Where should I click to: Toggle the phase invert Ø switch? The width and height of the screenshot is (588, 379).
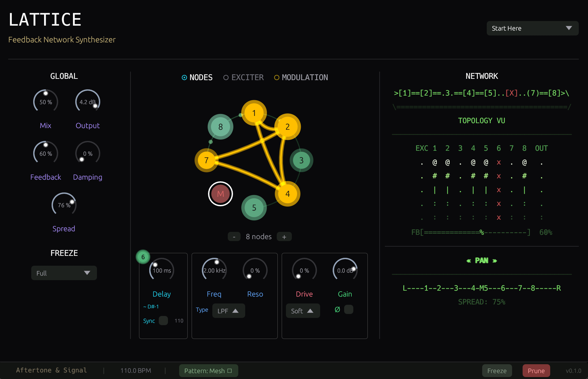(348, 309)
